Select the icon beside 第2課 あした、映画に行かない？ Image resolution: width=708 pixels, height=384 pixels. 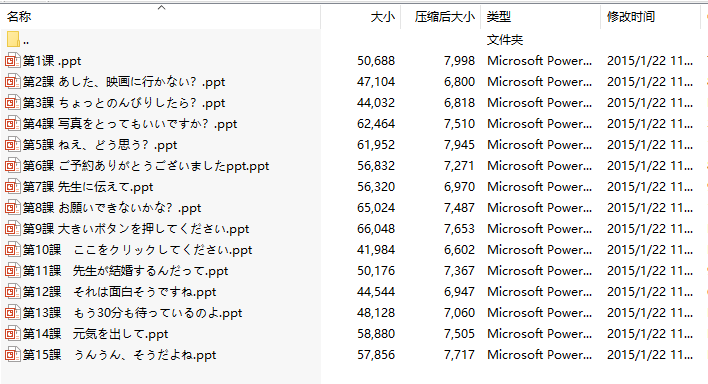coord(13,82)
